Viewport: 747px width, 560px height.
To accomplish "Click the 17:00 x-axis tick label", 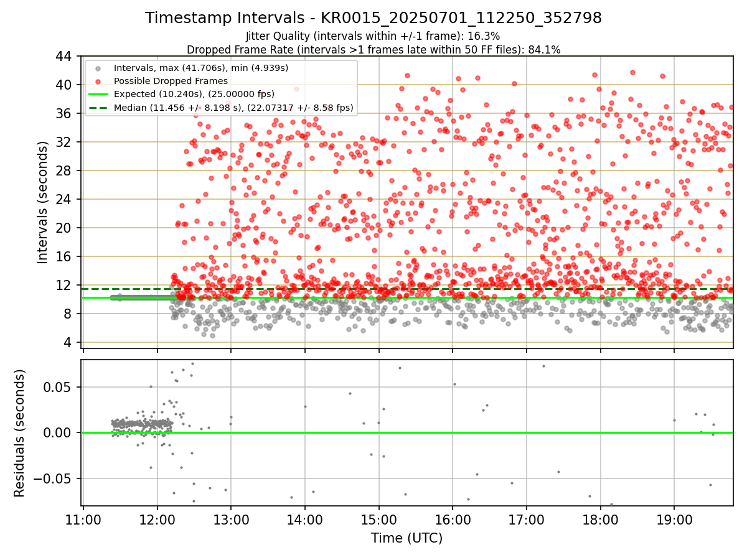I will [527, 520].
